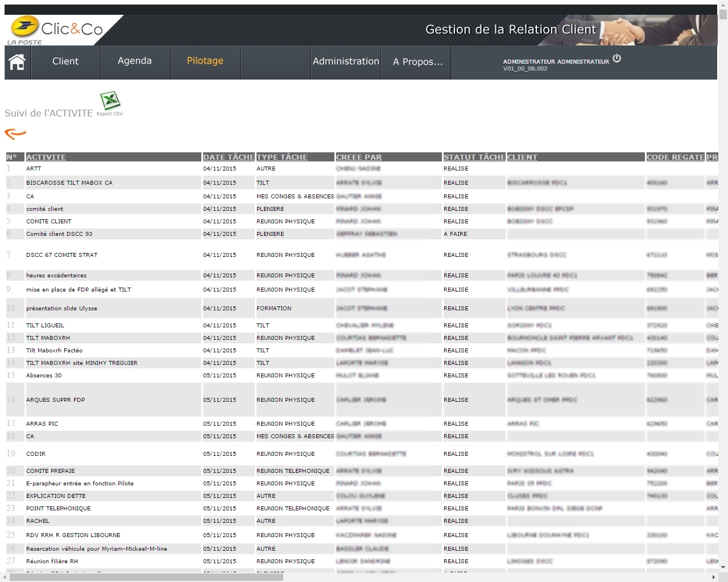Open the Pilotage menu
Image resolution: width=728 pixels, height=582 pixels.
(x=205, y=61)
